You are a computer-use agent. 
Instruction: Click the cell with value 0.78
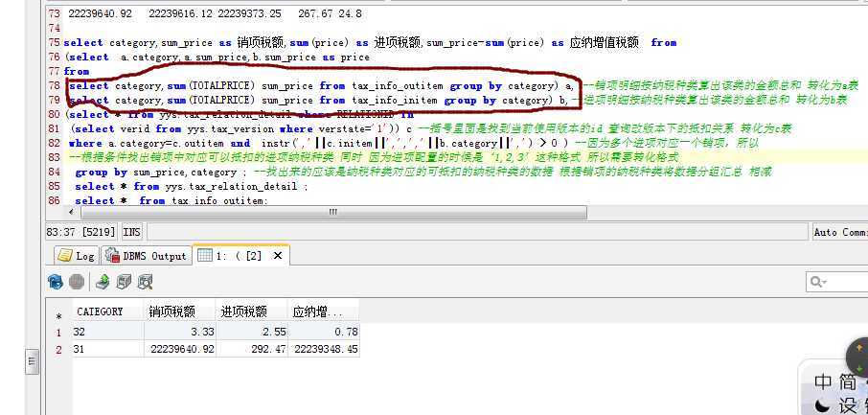coord(324,332)
